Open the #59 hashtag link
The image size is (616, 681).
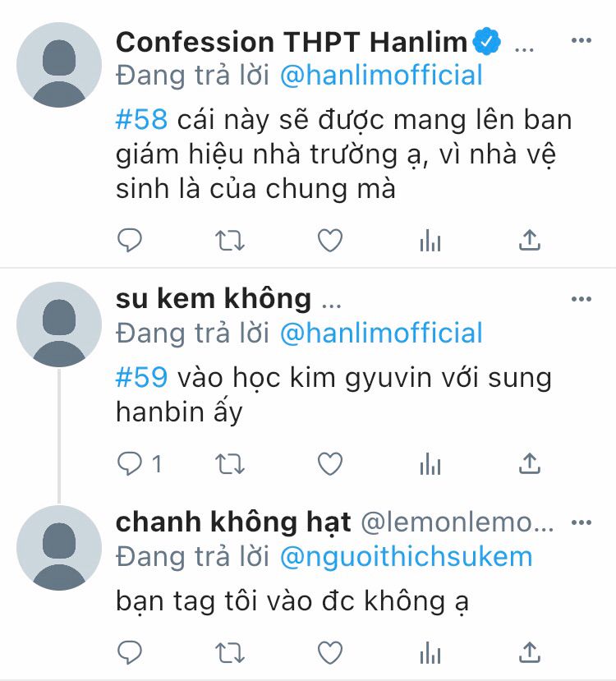(x=141, y=377)
